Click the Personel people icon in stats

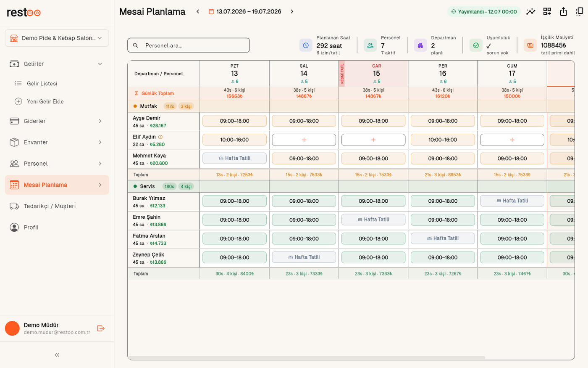tap(370, 45)
